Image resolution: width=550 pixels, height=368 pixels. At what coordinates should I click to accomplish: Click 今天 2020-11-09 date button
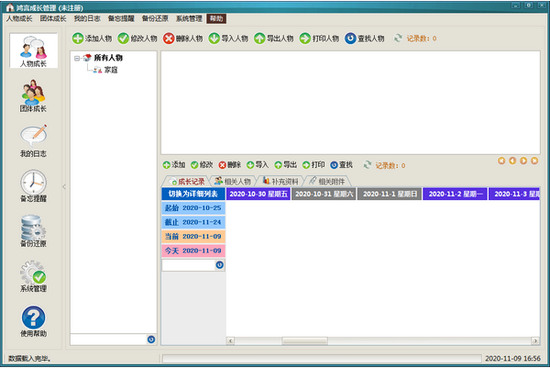click(x=193, y=251)
